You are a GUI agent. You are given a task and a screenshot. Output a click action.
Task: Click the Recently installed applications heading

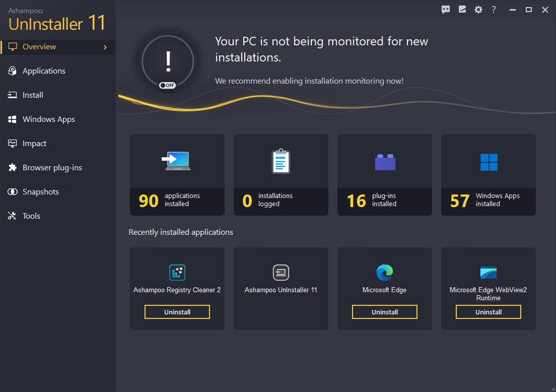point(181,232)
